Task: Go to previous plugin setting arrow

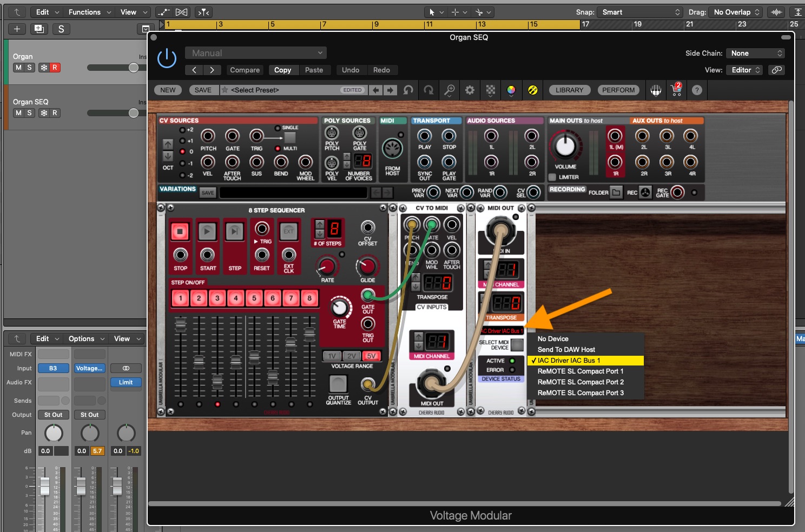Action: pos(194,70)
